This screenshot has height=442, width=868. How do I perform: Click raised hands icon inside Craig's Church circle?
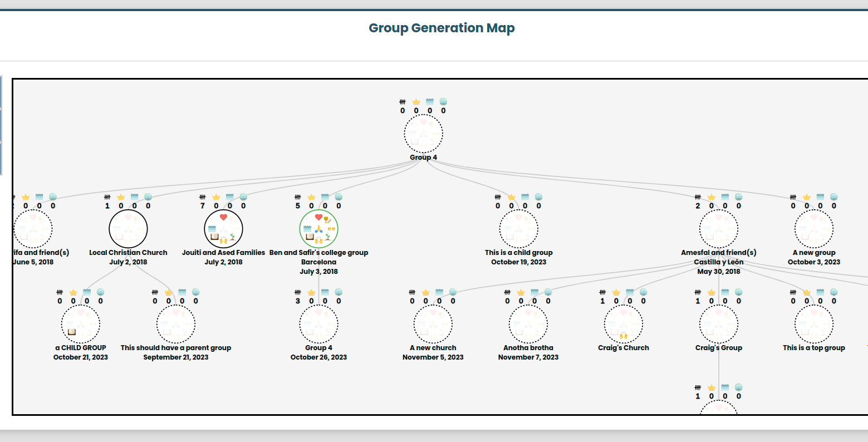point(624,336)
